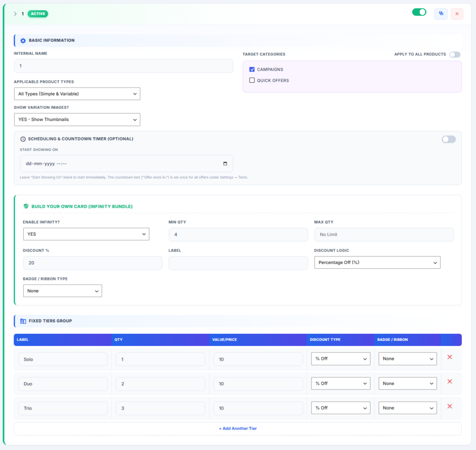
Task: Delete offer 1 with the red X
Action: 457,13
